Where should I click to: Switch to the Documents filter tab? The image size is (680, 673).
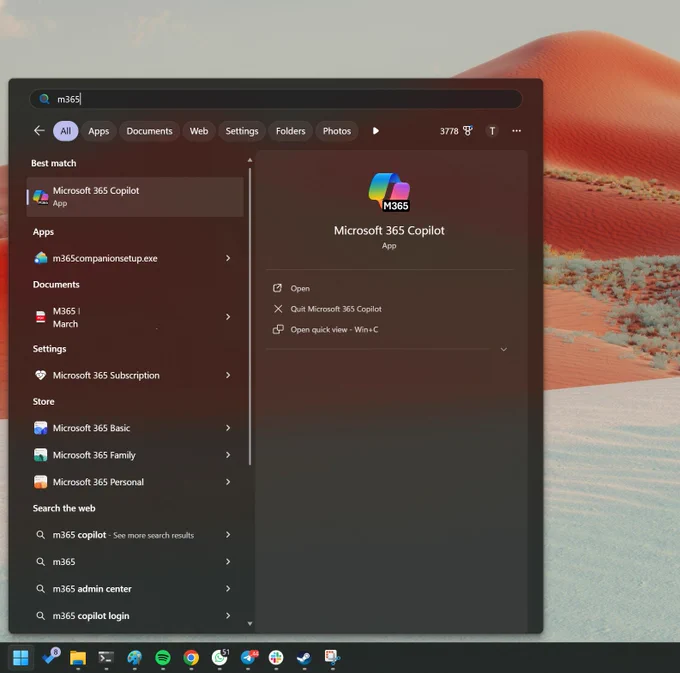coord(149,131)
